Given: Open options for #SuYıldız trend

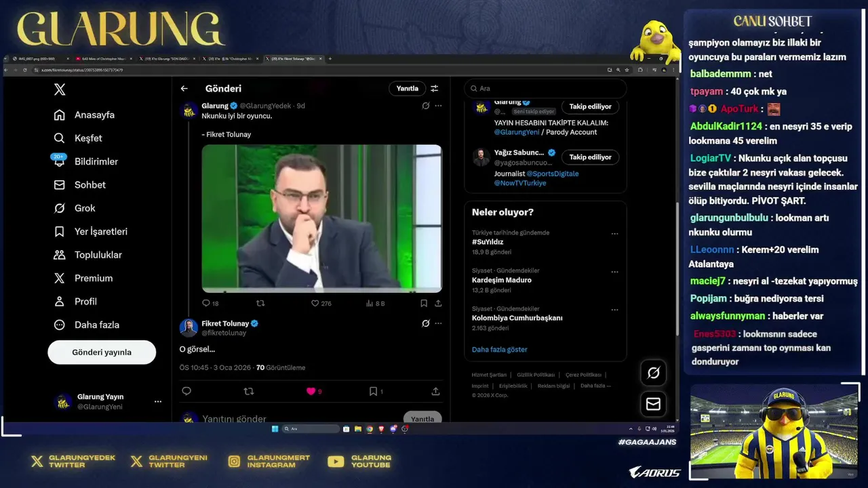Looking at the screenshot, I should coord(614,234).
